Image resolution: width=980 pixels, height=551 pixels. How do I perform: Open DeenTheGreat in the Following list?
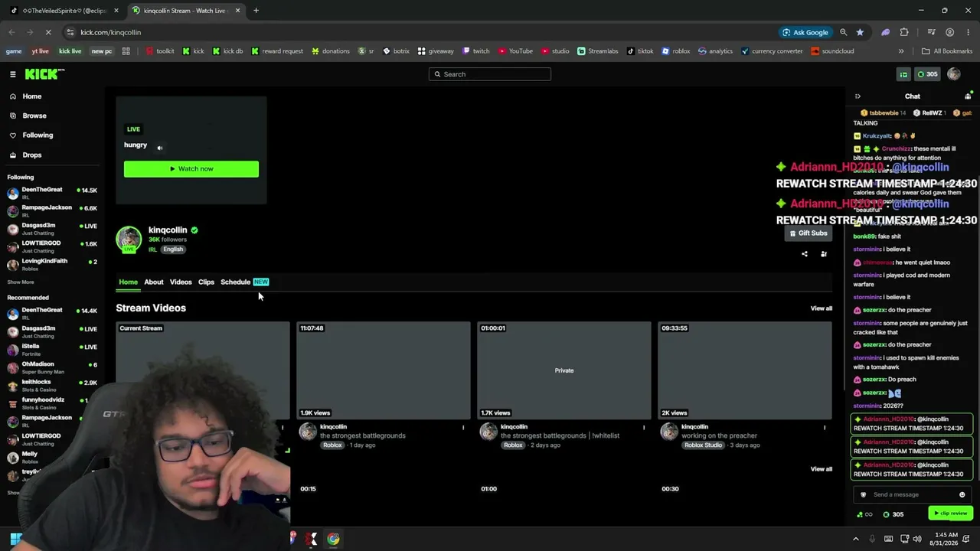click(x=52, y=193)
